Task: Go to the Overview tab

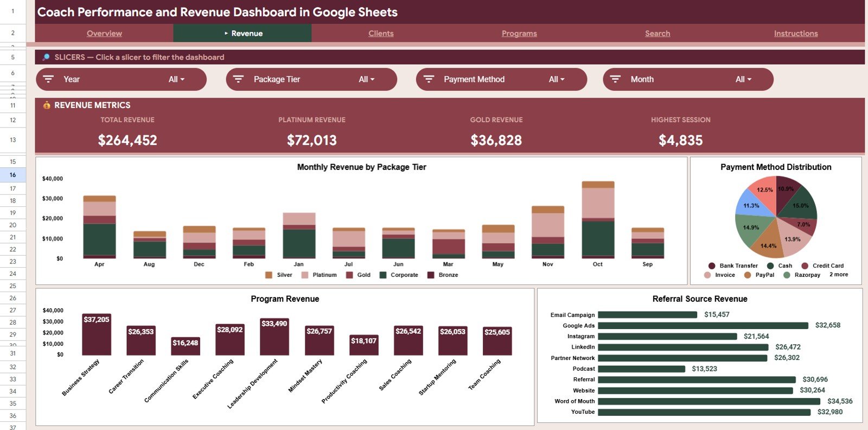Action: 104,33
